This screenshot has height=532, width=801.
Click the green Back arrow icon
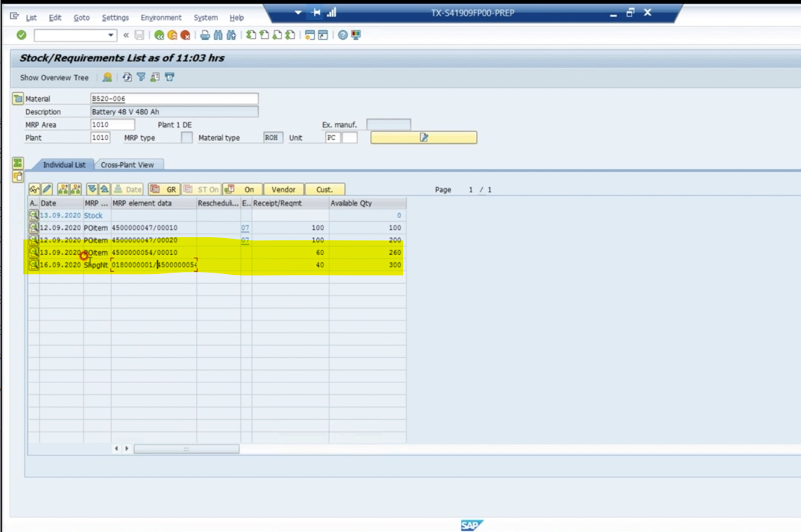159,35
